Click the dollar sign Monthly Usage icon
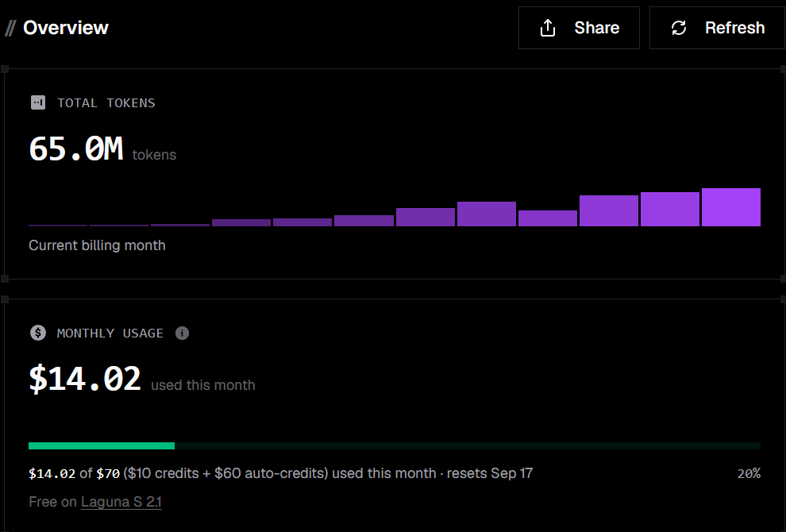This screenshot has height=532, width=786. (x=38, y=333)
